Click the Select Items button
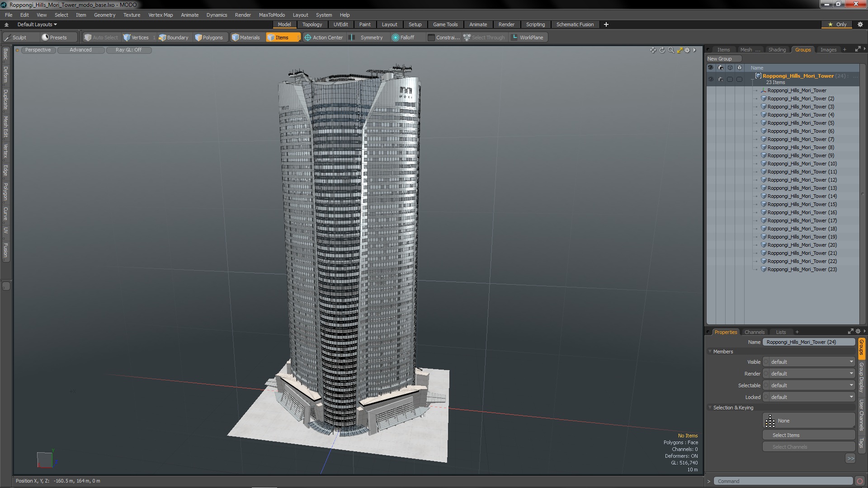 tap(808, 435)
